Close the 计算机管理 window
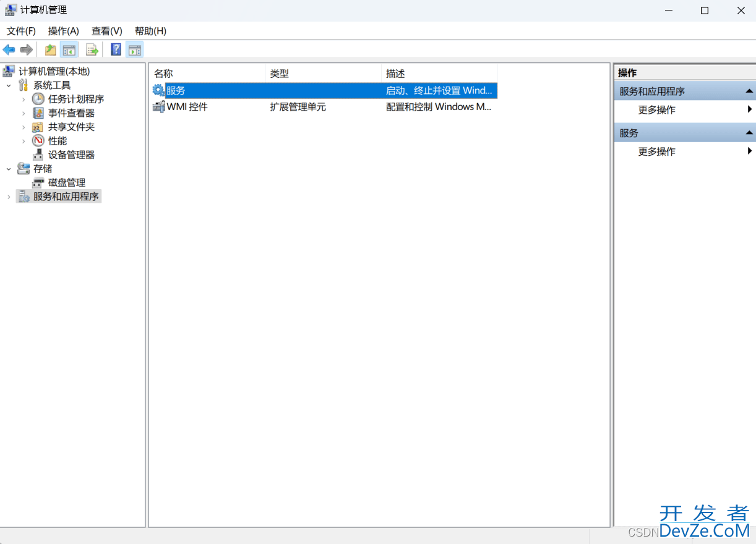756x544 pixels. 741,11
